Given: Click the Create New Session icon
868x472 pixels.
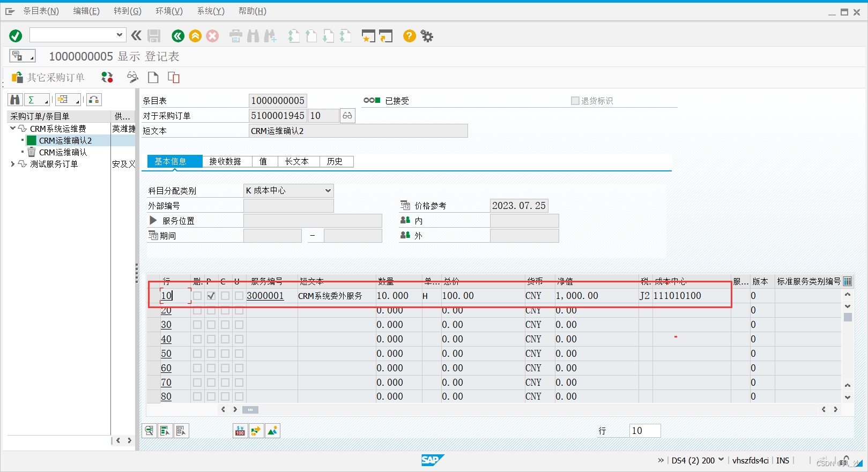Looking at the screenshot, I should (x=368, y=36).
